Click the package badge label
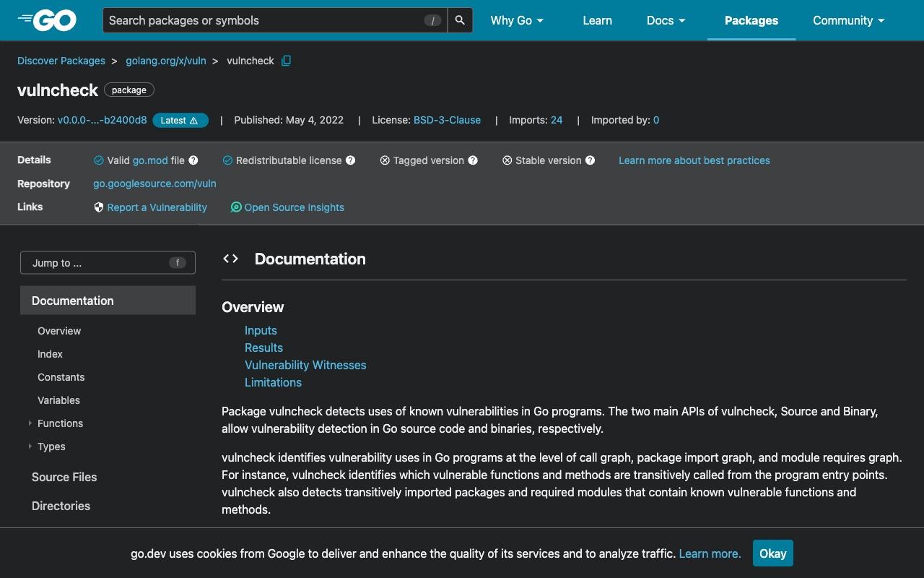Image resolution: width=924 pixels, height=578 pixels. click(x=129, y=90)
